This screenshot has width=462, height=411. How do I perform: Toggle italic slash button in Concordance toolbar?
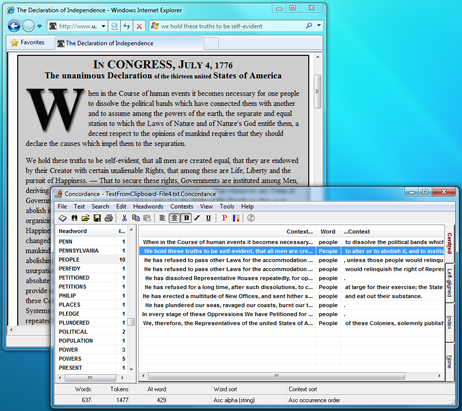pos(197,218)
